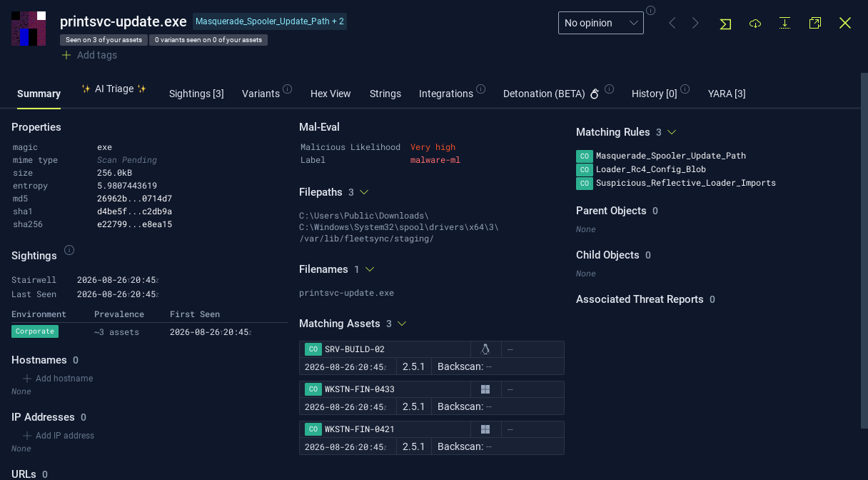Open Masquerade_Spooler_Update_Path rule
Viewport: 868px width, 480px height.
(x=671, y=156)
